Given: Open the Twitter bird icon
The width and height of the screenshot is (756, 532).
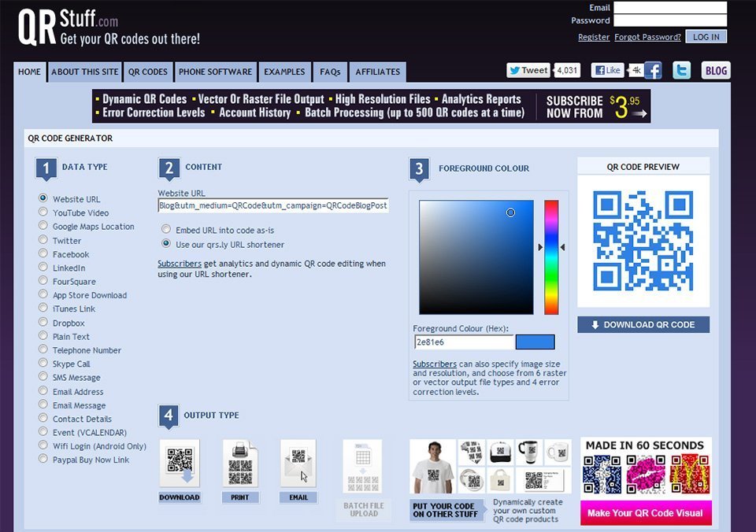Looking at the screenshot, I should coord(681,70).
